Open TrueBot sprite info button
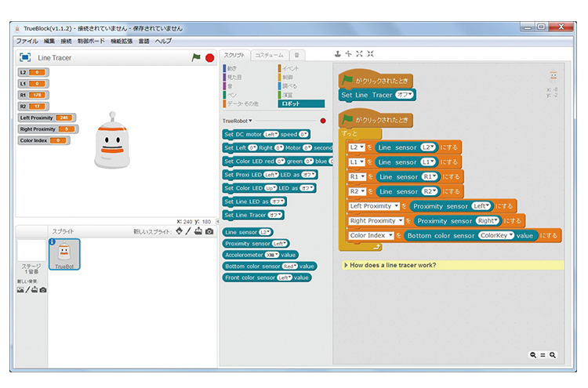Screen dimensions: 588x388 52,241
